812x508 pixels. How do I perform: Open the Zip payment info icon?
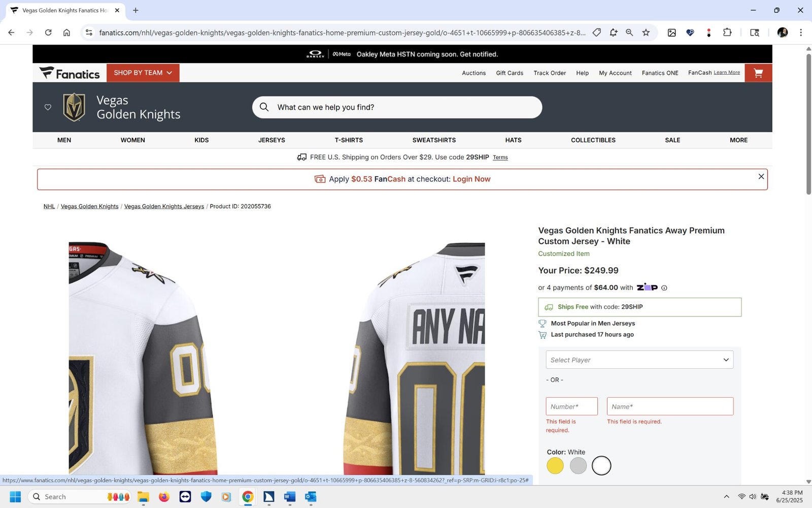pyautogui.click(x=664, y=288)
